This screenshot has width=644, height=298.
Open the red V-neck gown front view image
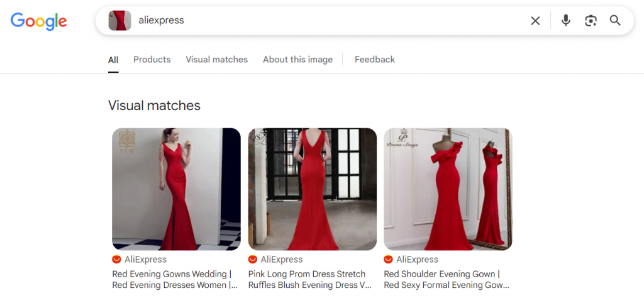pyautogui.click(x=176, y=189)
